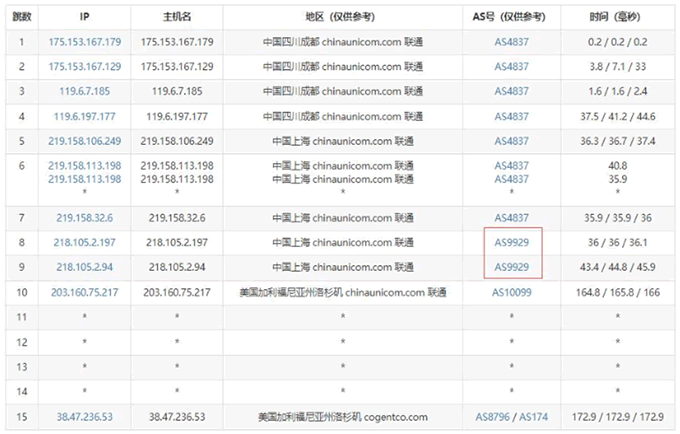Screen dimensions: 680x434
Task: Click the highlighted AS9929 link in hop 8
Action: [512, 242]
